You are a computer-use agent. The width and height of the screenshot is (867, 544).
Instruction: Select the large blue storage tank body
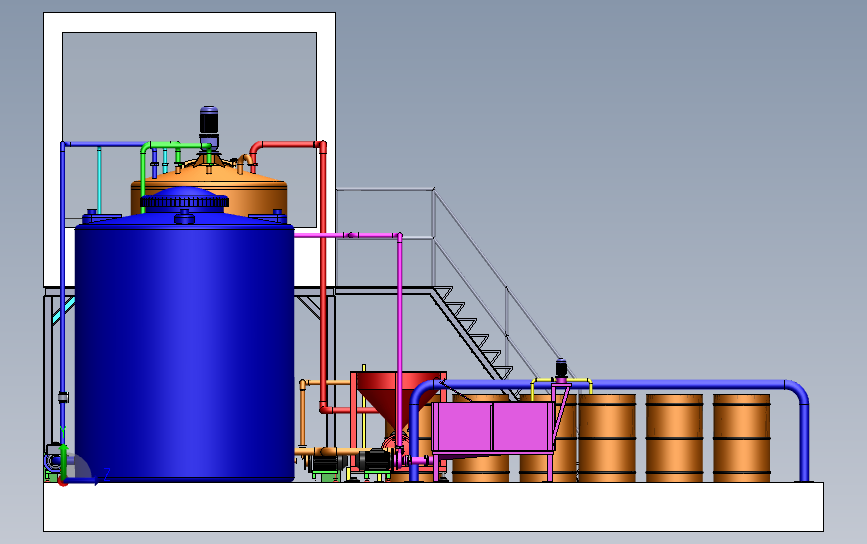coord(184,351)
